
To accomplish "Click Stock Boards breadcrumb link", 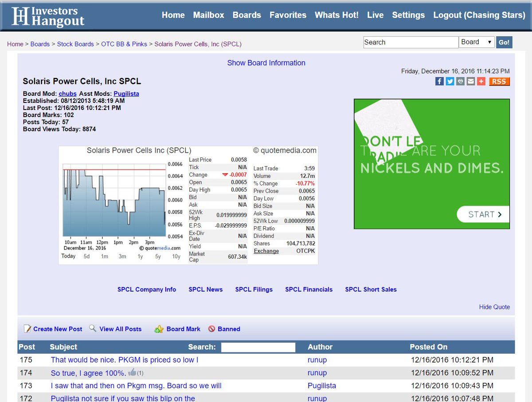I will tap(75, 44).
